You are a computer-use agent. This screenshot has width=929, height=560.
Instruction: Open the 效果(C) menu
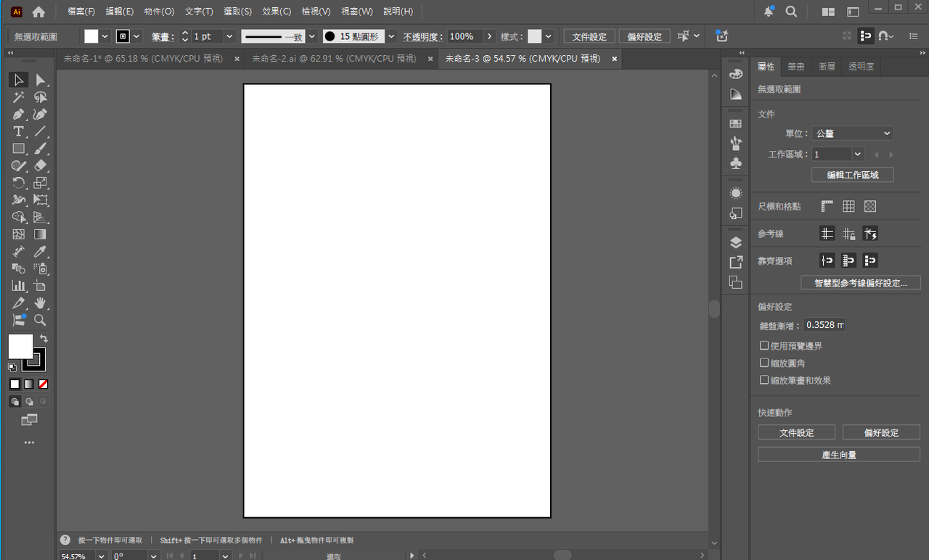[x=277, y=12]
